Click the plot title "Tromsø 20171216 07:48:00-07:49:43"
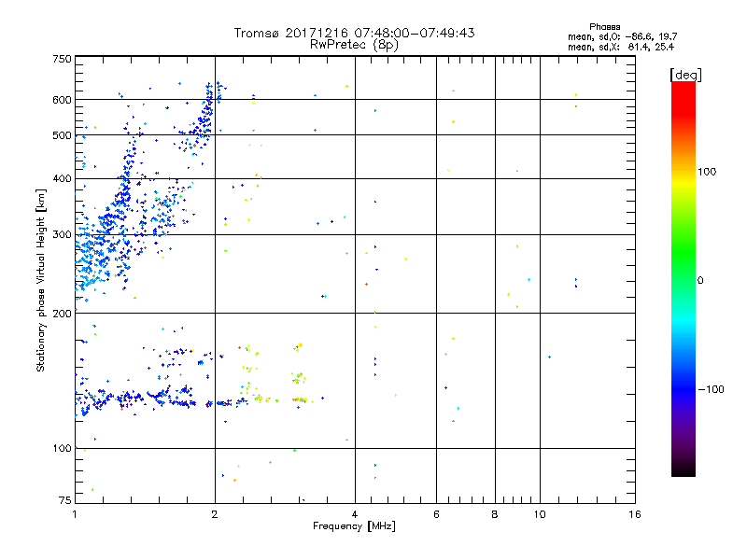Screen dimensions: 747x560 click(354, 33)
